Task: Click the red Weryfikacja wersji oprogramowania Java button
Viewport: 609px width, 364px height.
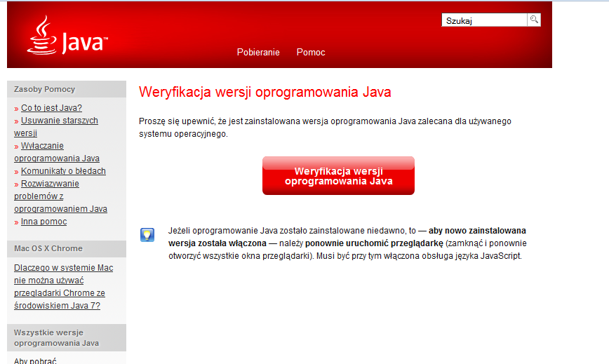Action: pyautogui.click(x=338, y=176)
